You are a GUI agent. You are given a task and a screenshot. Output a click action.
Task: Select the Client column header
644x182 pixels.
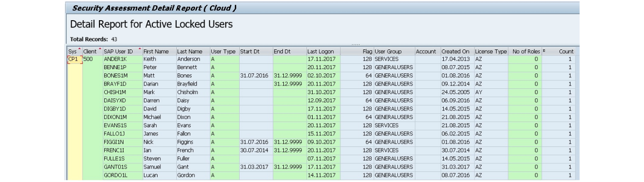point(92,51)
